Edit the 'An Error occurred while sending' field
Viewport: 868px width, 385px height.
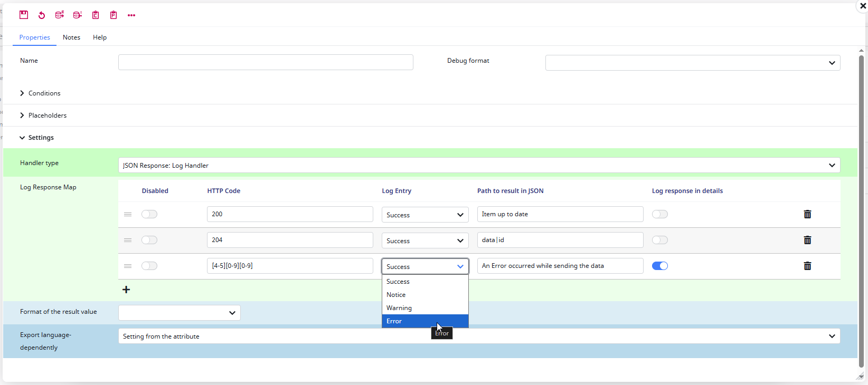560,266
